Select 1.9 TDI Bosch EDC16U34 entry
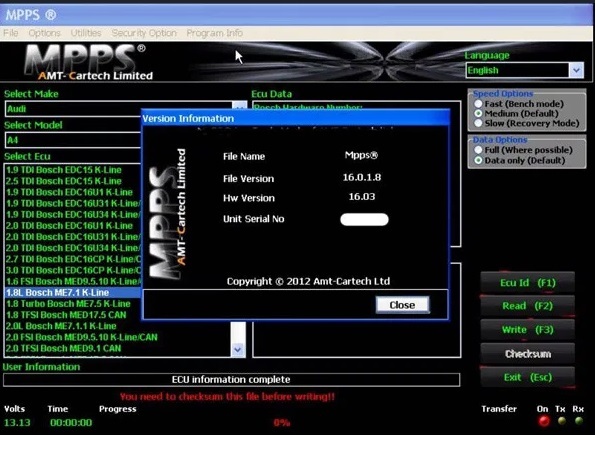 73,214
